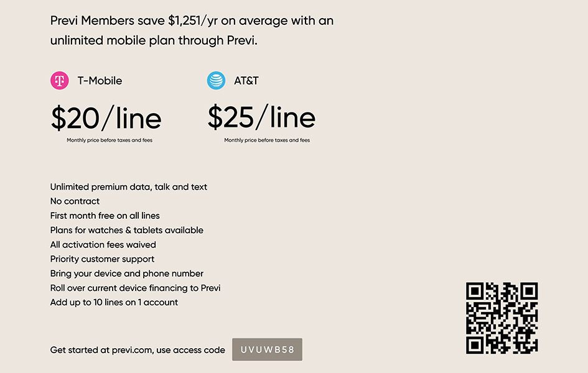588x373 pixels.
Task: Click the 'Priority customer support' line
Action: coord(103,259)
